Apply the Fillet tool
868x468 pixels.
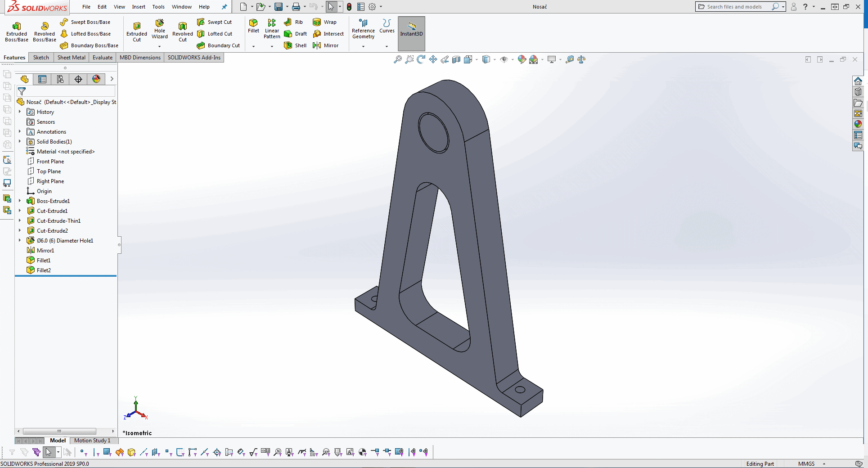(x=253, y=26)
